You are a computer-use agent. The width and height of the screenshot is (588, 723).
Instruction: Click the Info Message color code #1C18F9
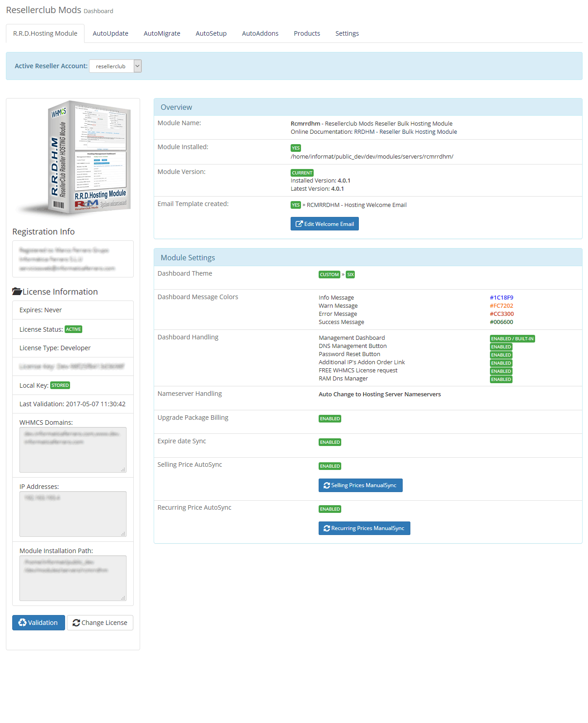pos(501,297)
